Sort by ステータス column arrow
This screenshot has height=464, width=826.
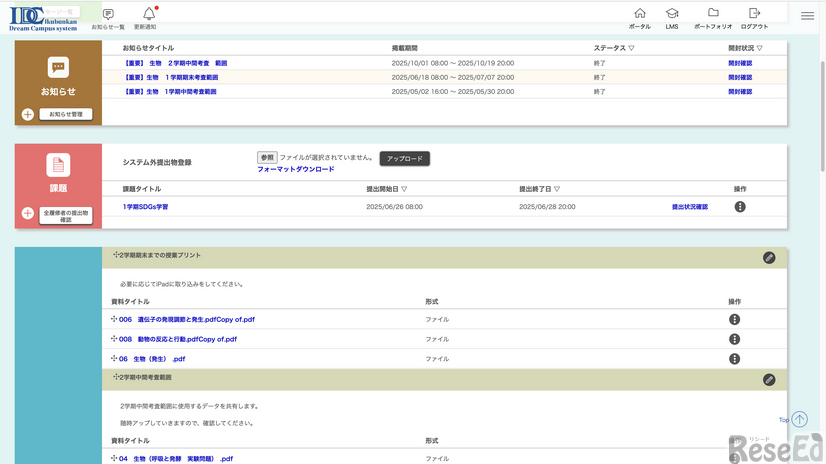pos(631,48)
